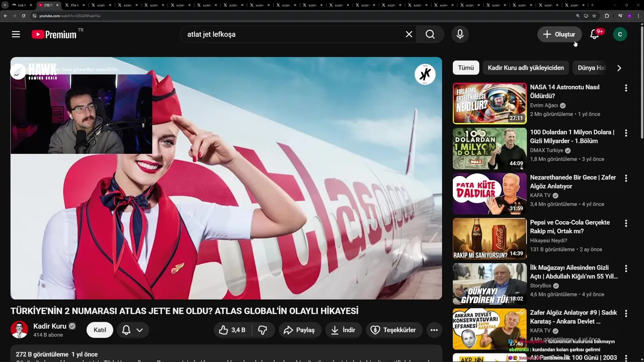The height and width of the screenshot is (362, 644).
Task: Join the channel with Katıl
Action: (100, 330)
